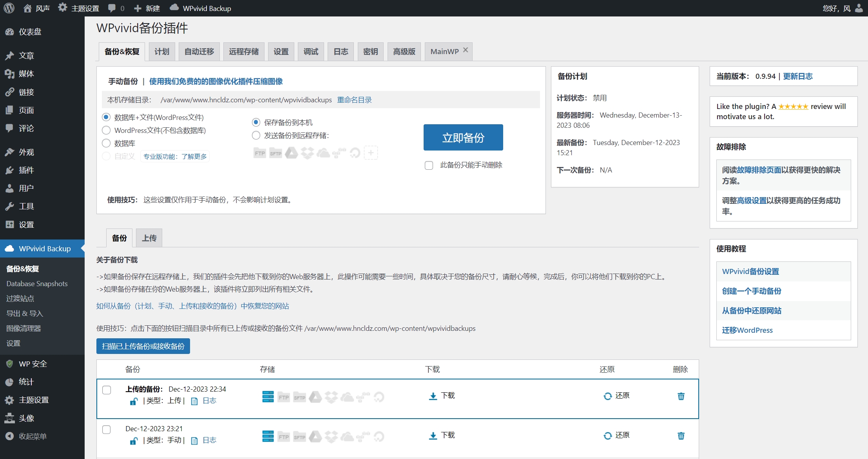Open user avatar icon at top right
Screen dimensions: 868x459
(859, 8)
